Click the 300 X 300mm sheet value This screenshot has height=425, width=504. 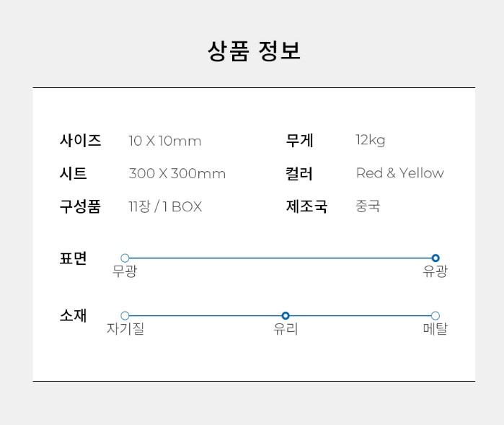coord(177,174)
